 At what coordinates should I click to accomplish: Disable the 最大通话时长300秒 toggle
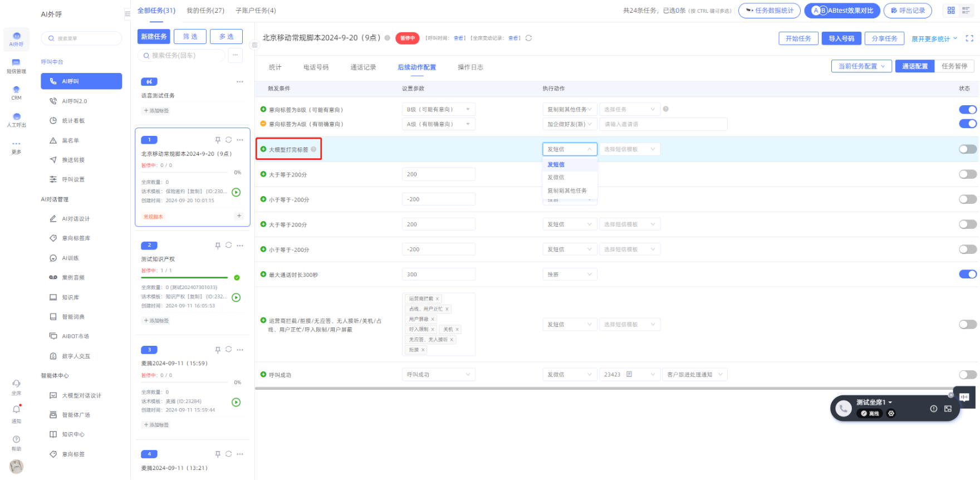tap(967, 274)
